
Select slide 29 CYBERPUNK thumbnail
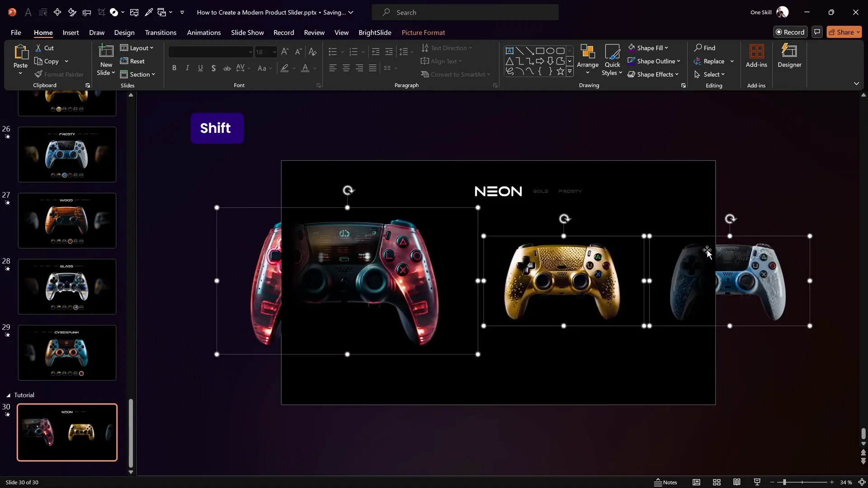[67, 352]
